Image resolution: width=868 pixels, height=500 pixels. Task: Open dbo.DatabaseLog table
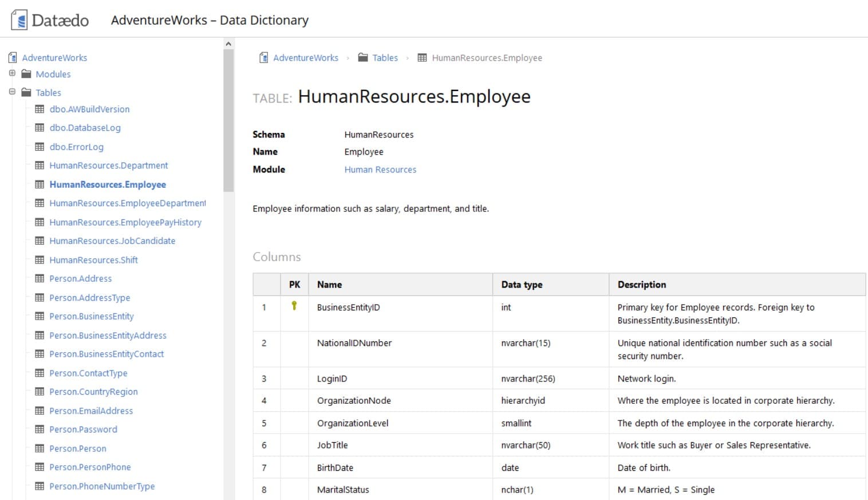pyautogui.click(x=85, y=128)
